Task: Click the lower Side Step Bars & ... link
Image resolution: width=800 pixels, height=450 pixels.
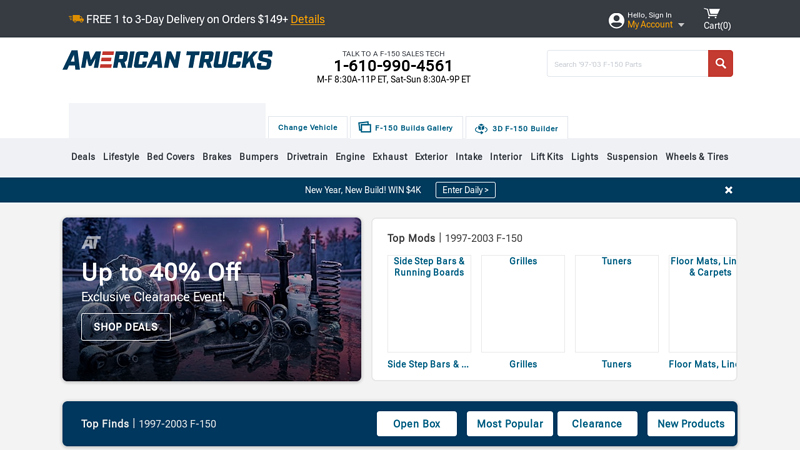Action: 428,364
